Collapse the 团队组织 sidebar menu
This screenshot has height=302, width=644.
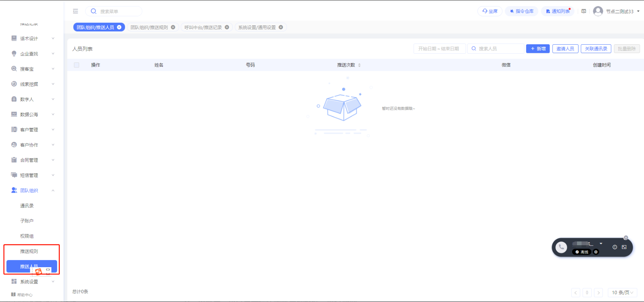(x=32, y=191)
